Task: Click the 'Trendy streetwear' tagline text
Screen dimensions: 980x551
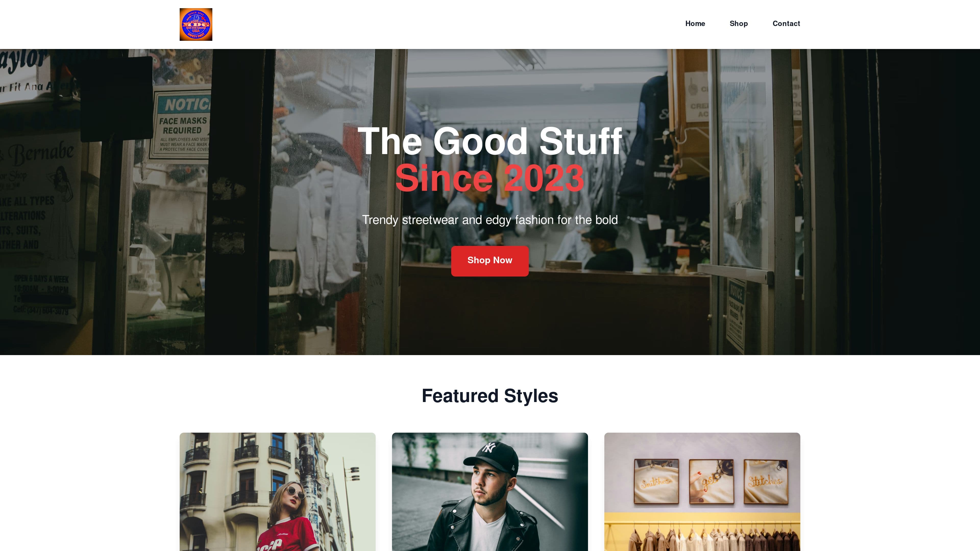Action: (x=490, y=220)
